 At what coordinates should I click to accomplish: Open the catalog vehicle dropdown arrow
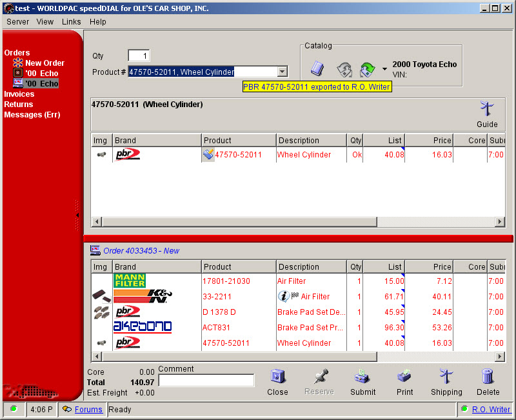pyautogui.click(x=384, y=69)
